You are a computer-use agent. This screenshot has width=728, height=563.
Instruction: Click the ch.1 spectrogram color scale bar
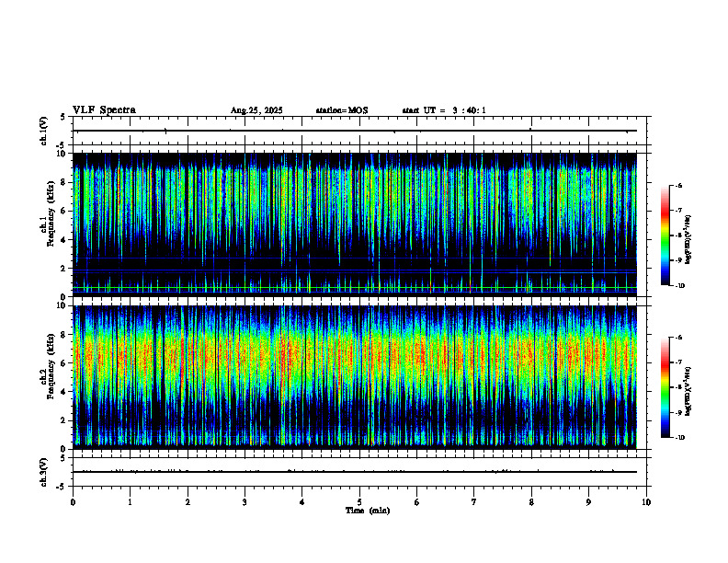click(665, 236)
